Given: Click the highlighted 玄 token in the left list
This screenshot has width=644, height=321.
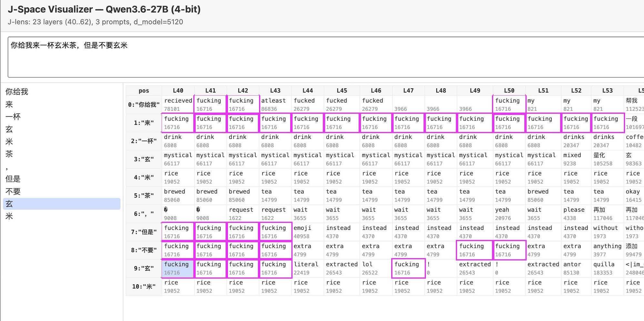Looking at the screenshot, I should (62, 204).
